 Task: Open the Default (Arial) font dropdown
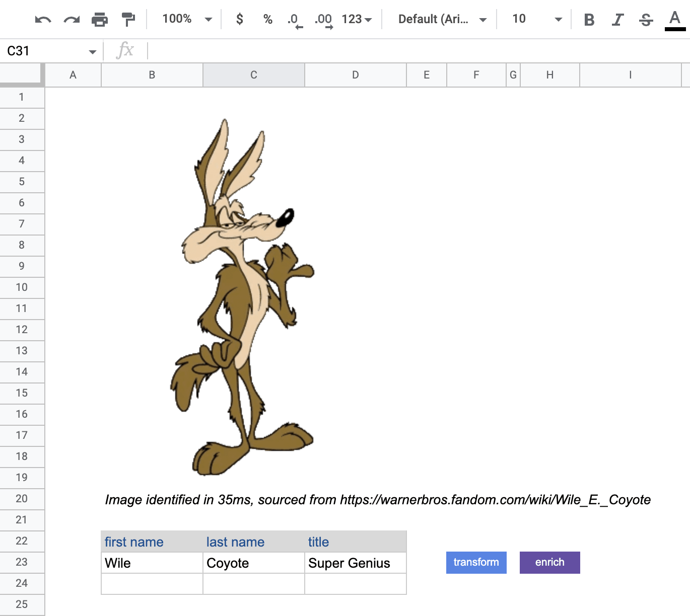(442, 19)
